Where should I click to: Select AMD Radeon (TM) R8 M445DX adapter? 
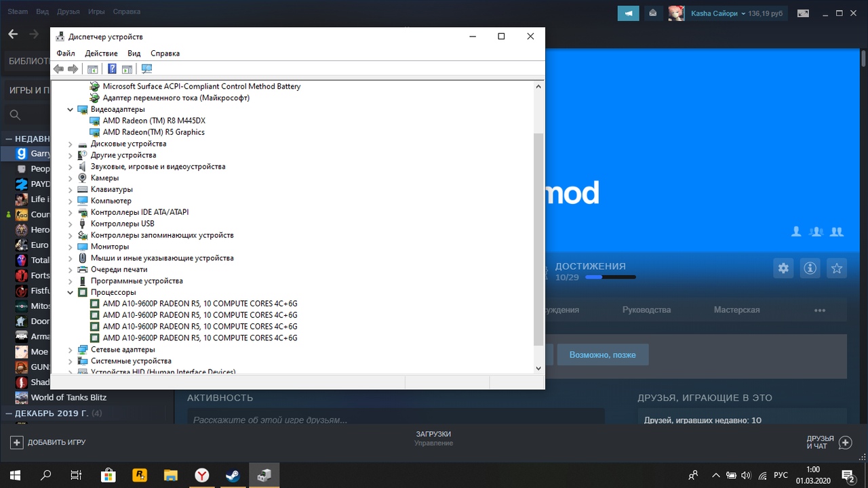point(154,121)
